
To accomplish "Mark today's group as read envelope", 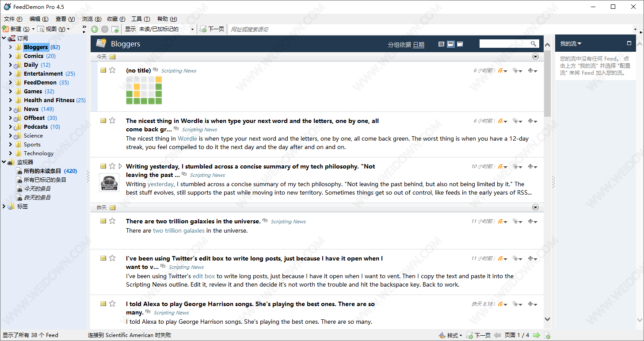I will pyautogui.click(x=112, y=57).
